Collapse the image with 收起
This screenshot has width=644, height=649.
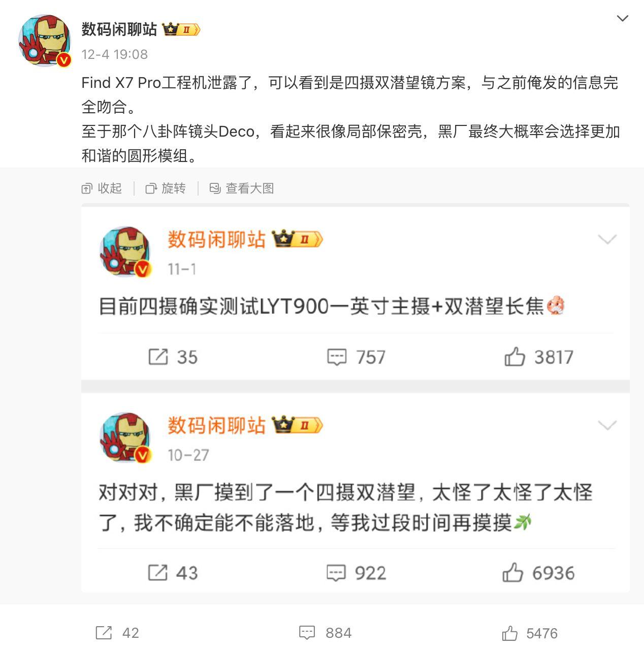(x=102, y=188)
